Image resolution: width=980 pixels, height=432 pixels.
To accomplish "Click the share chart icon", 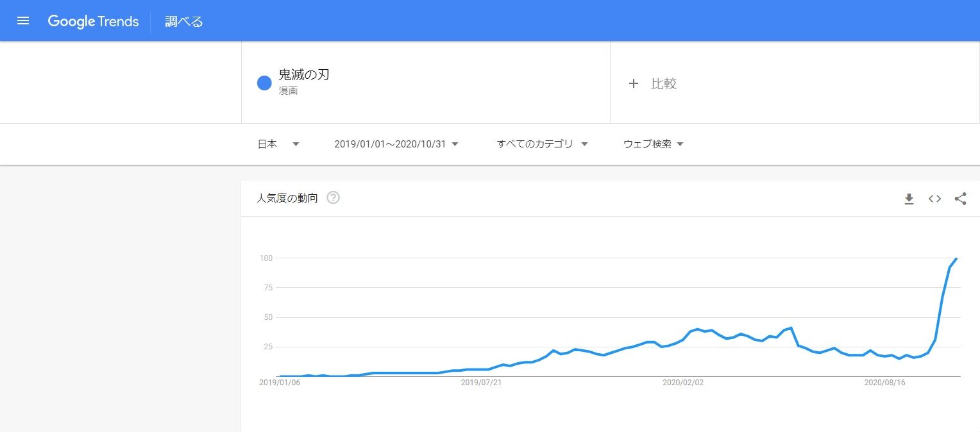I will (960, 199).
